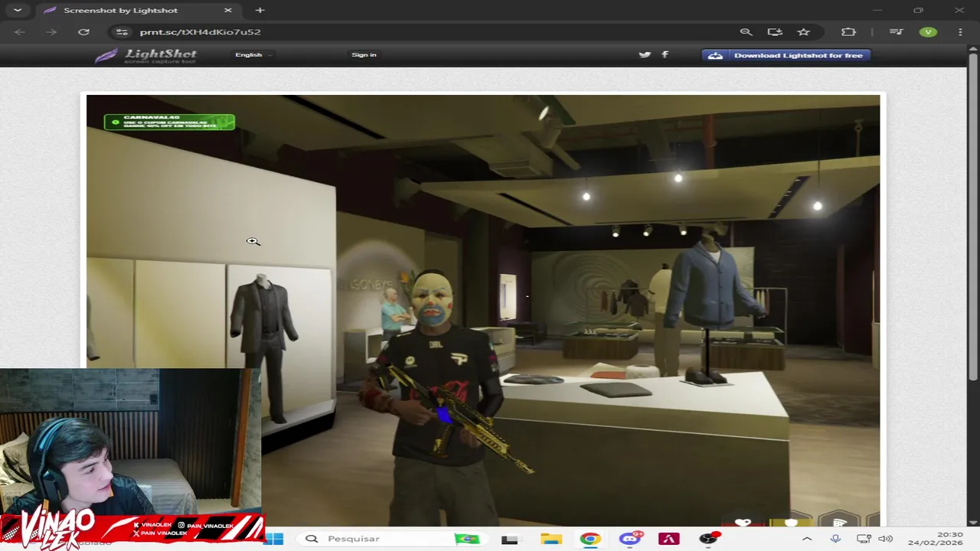980x551 pixels.
Task: Open the Lightshot Twitter page icon
Action: tap(645, 54)
